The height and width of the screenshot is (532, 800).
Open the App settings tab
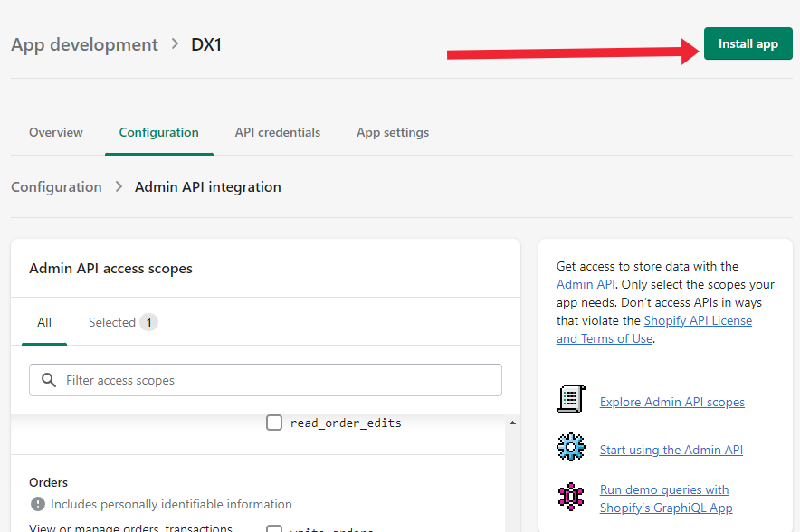click(x=393, y=133)
